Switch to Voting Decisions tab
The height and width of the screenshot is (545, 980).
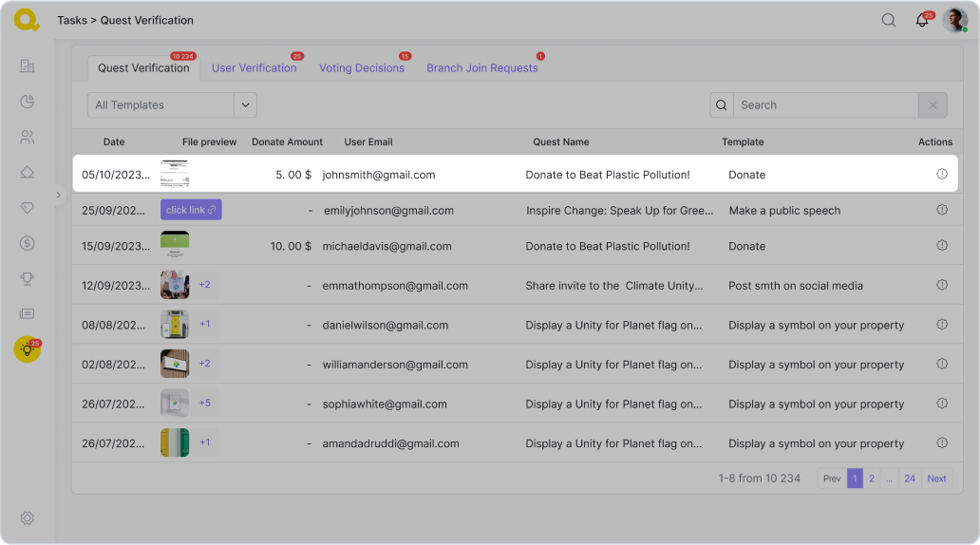(x=361, y=68)
